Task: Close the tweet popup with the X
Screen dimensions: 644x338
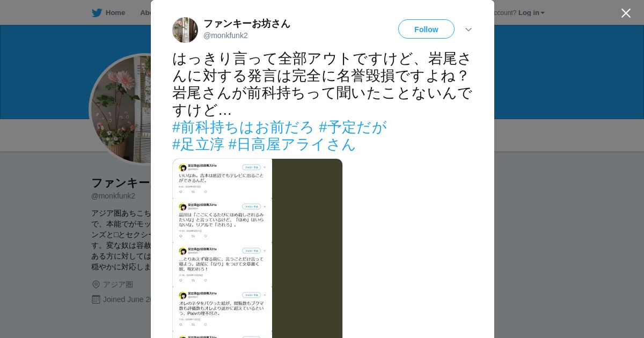Action: coord(626,13)
